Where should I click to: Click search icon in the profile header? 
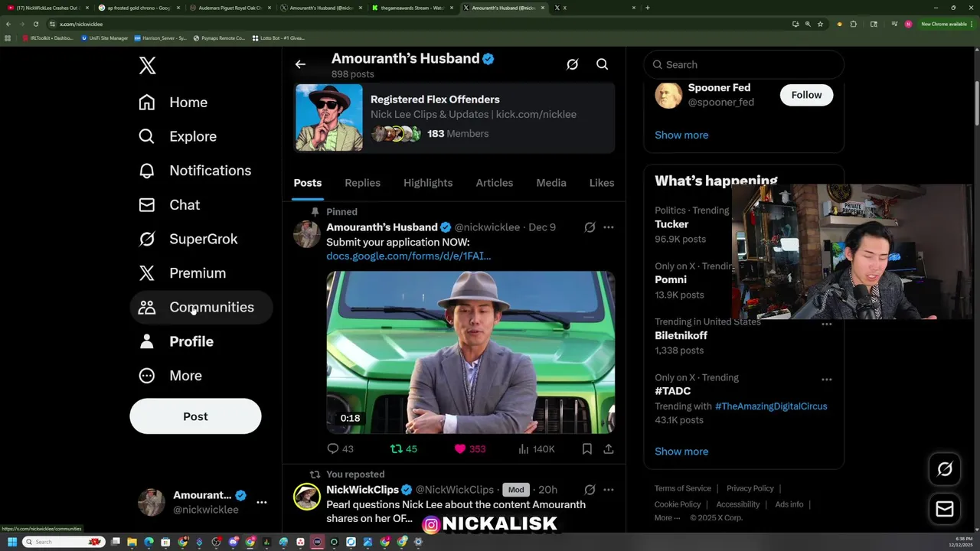click(x=603, y=65)
